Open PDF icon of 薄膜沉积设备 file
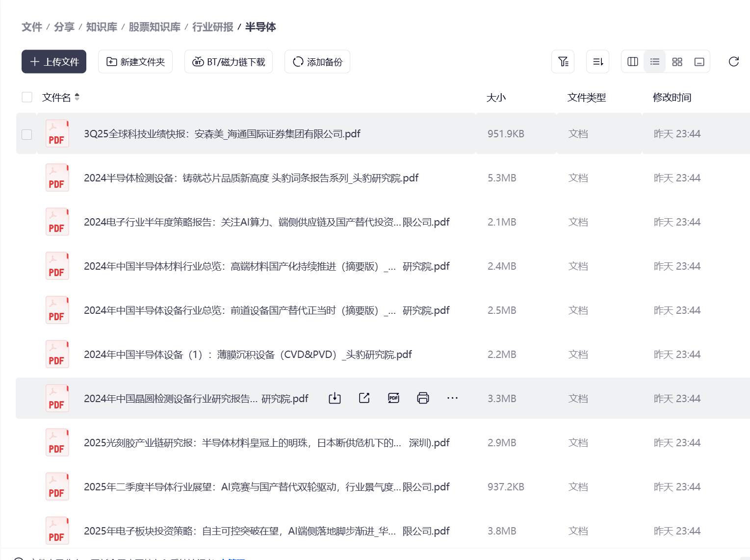Viewport: 750px width, 560px height. (57, 355)
